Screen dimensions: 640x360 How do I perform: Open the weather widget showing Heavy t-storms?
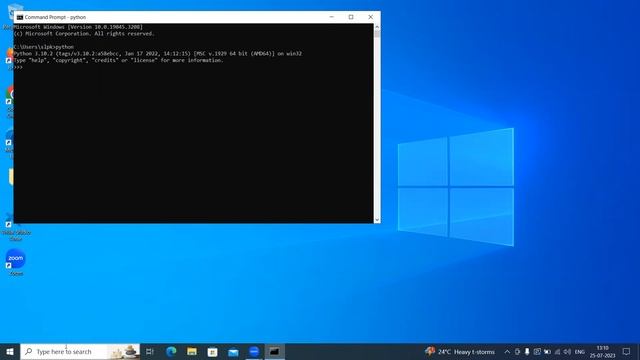[460, 351]
